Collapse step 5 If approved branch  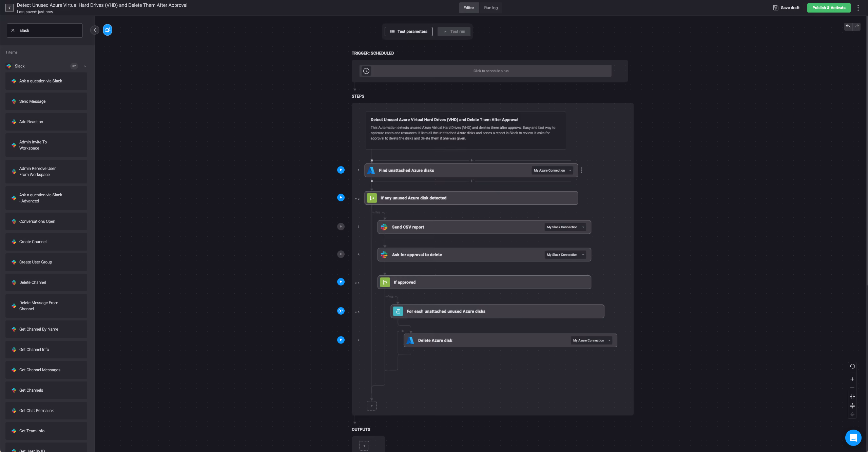(x=355, y=283)
